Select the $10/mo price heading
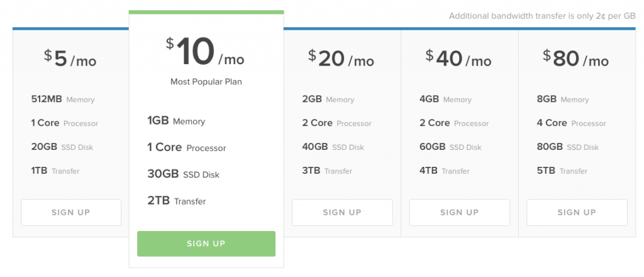 coord(205,53)
